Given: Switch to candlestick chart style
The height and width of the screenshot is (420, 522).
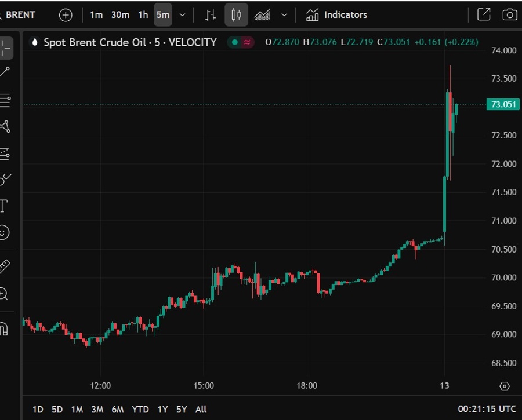Looking at the screenshot, I should click(x=237, y=15).
